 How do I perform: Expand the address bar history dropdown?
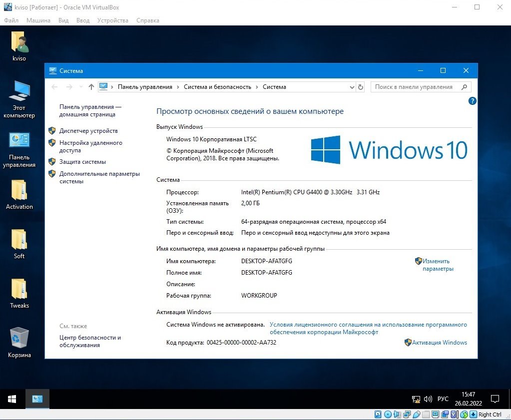(352, 87)
